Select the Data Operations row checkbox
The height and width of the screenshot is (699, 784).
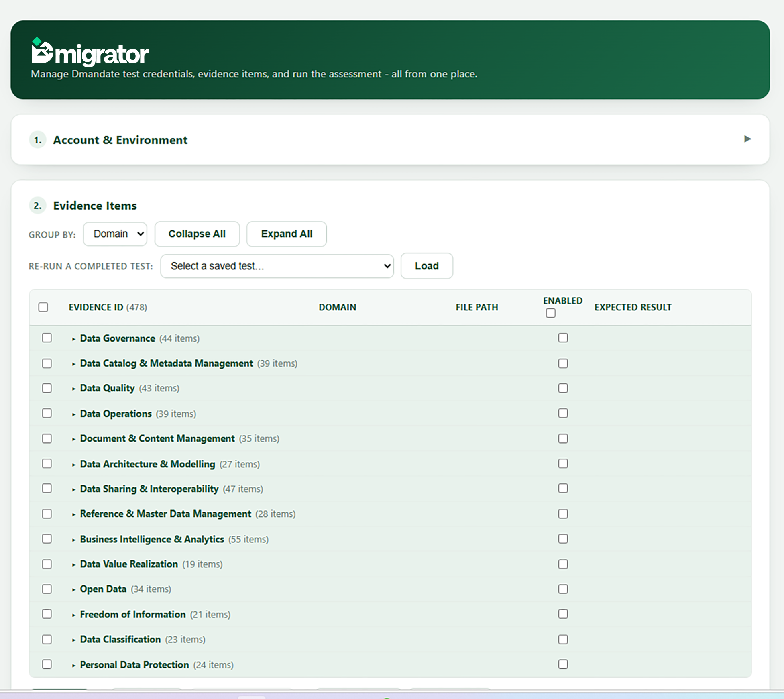tap(47, 413)
